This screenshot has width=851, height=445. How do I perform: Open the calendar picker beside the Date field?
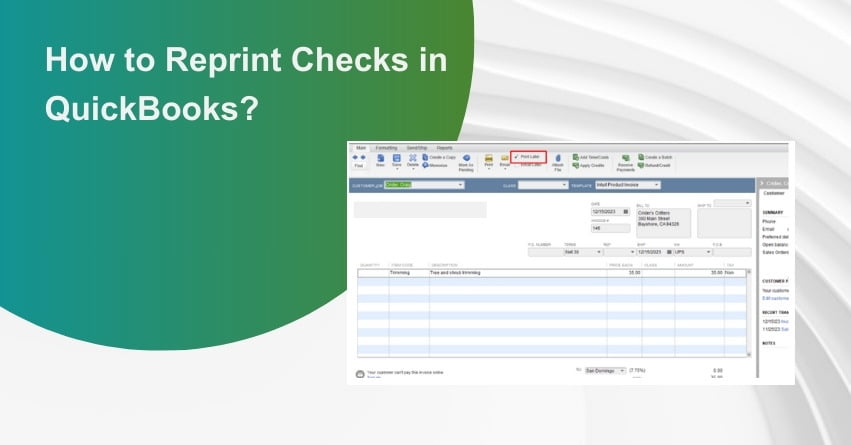[x=625, y=212]
